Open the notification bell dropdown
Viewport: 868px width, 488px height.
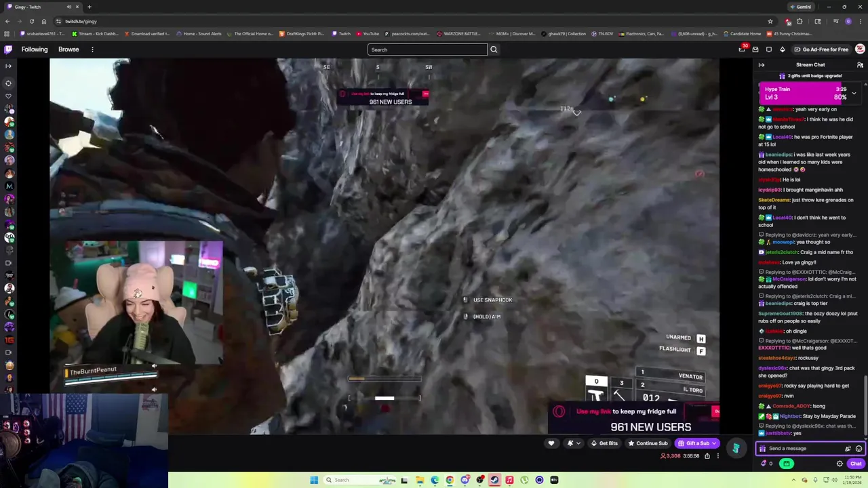click(x=574, y=443)
